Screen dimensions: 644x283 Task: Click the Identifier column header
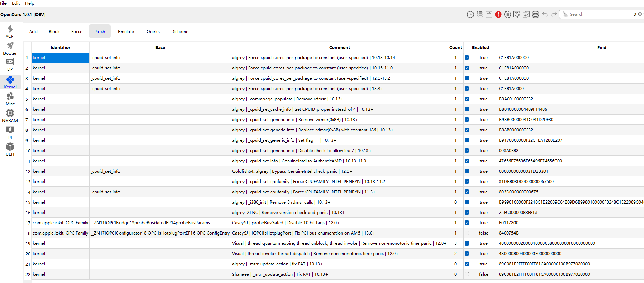click(60, 48)
